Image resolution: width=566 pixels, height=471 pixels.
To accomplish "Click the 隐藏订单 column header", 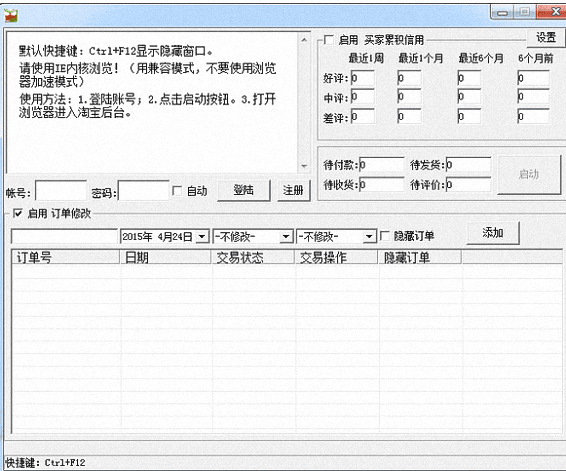I will pyautogui.click(x=419, y=257).
